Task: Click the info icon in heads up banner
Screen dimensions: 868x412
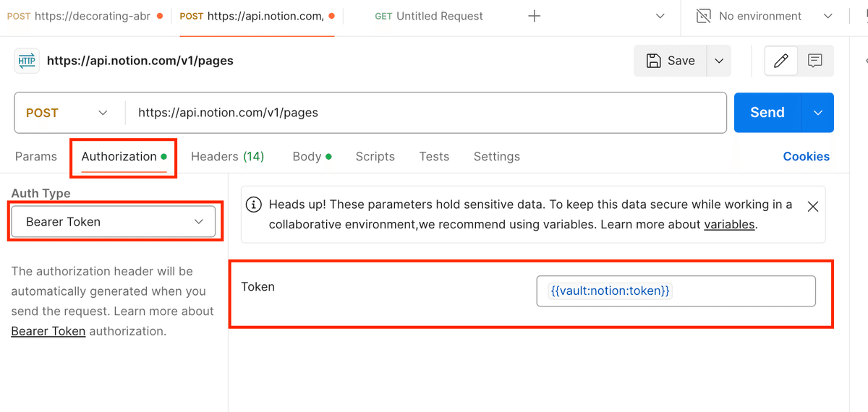Action: coord(254,205)
